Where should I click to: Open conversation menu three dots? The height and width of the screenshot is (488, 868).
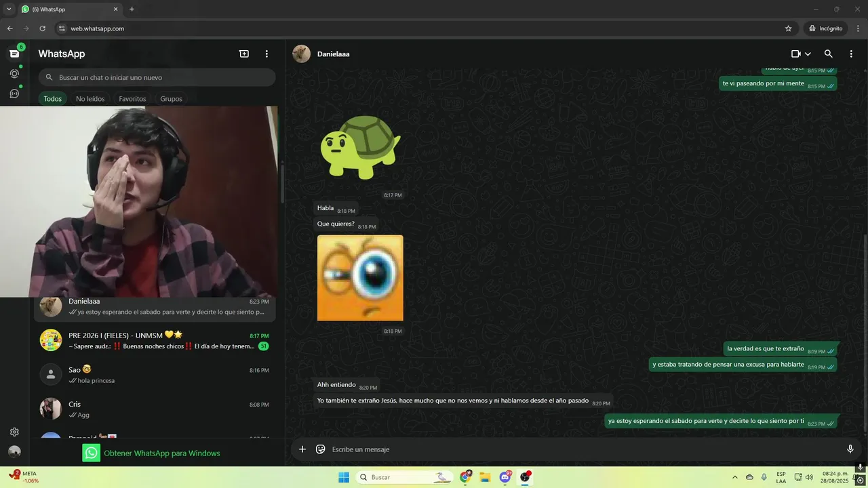(x=851, y=54)
